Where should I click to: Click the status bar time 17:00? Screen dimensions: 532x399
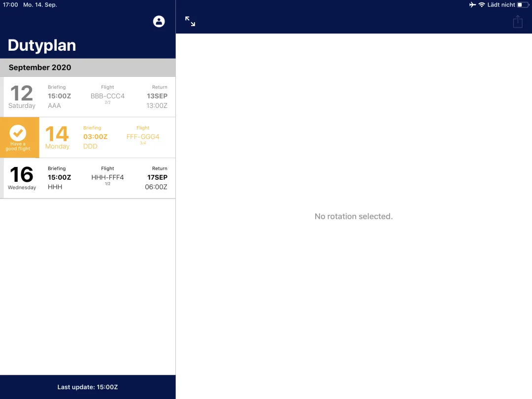[10, 5]
